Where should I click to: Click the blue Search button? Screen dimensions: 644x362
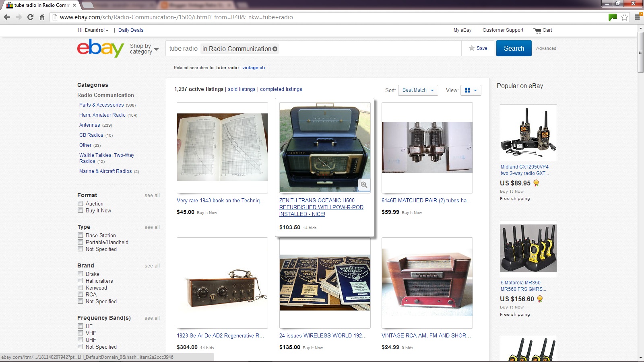(x=514, y=48)
